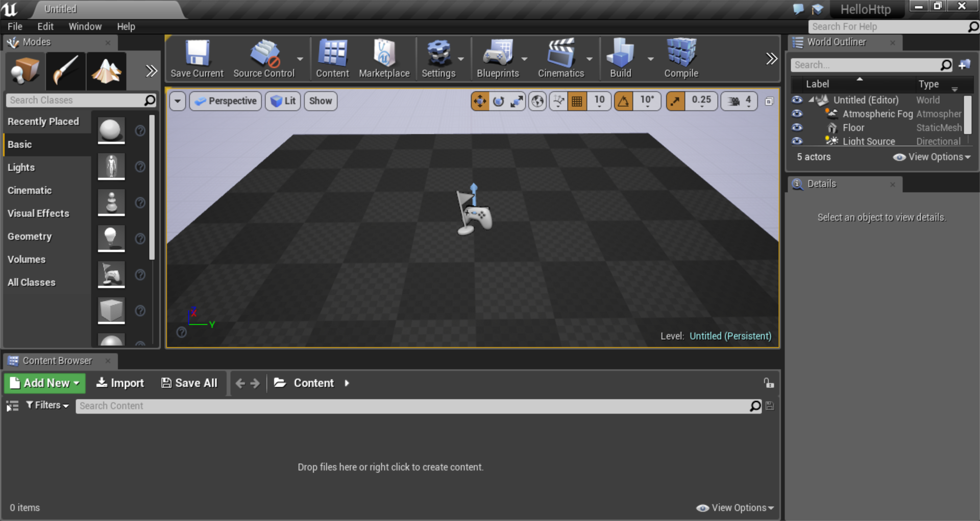This screenshot has height=521, width=980.
Task: Select the Landscape mode mountain icon
Action: click(x=106, y=70)
